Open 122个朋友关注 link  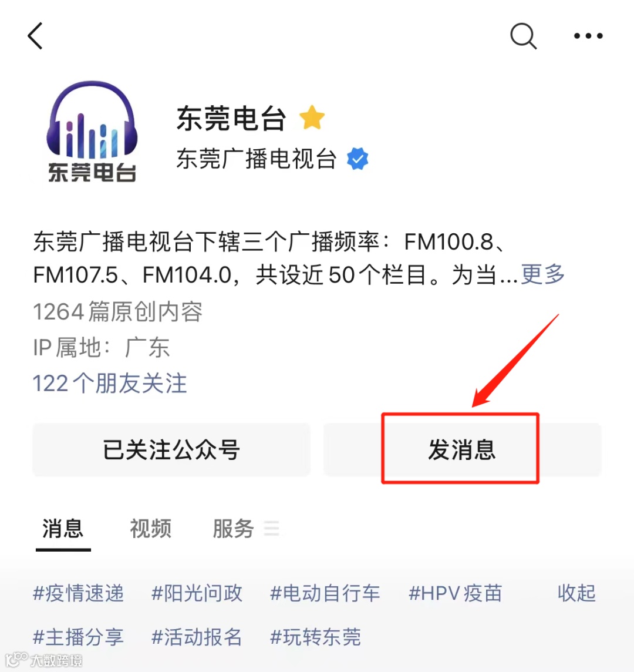coord(110,383)
